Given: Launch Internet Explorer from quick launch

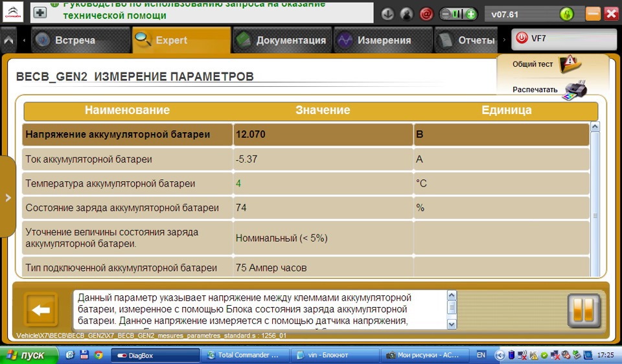Looking at the screenshot, I should click(x=70, y=356).
